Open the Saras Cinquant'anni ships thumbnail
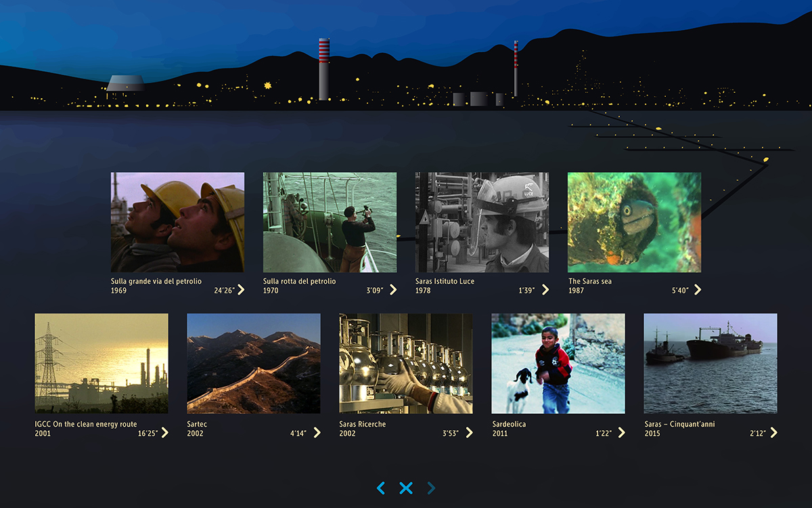812x508 pixels. click(x=710, y=363)
